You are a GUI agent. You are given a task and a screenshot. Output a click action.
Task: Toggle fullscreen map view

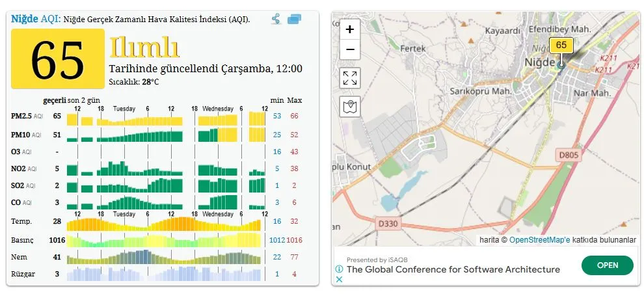tap(350, 79)
